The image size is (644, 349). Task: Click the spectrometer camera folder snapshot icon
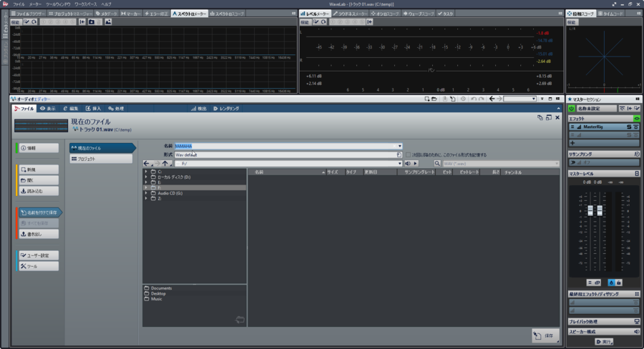(92, 21)
